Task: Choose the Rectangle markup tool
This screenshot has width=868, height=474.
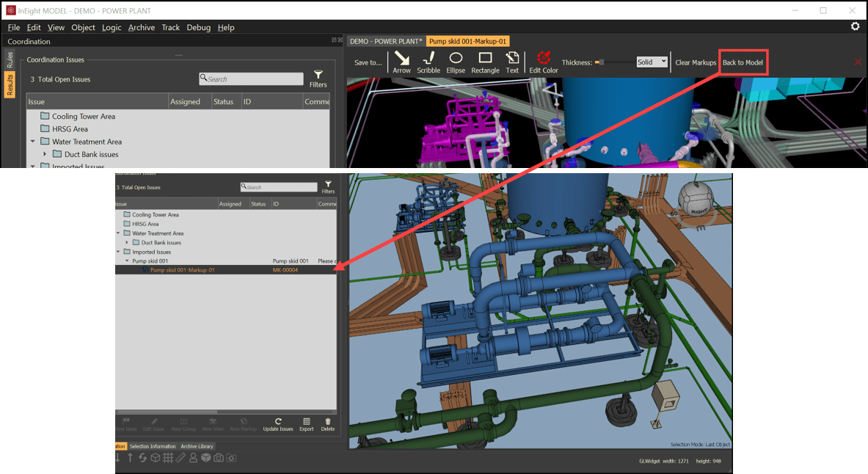Action: point(486,62)
